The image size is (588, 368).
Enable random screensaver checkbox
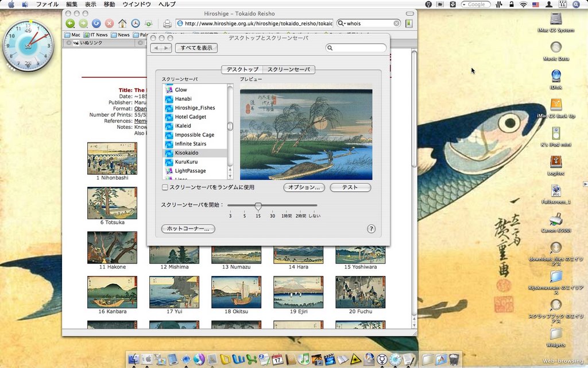coord(165,187)
